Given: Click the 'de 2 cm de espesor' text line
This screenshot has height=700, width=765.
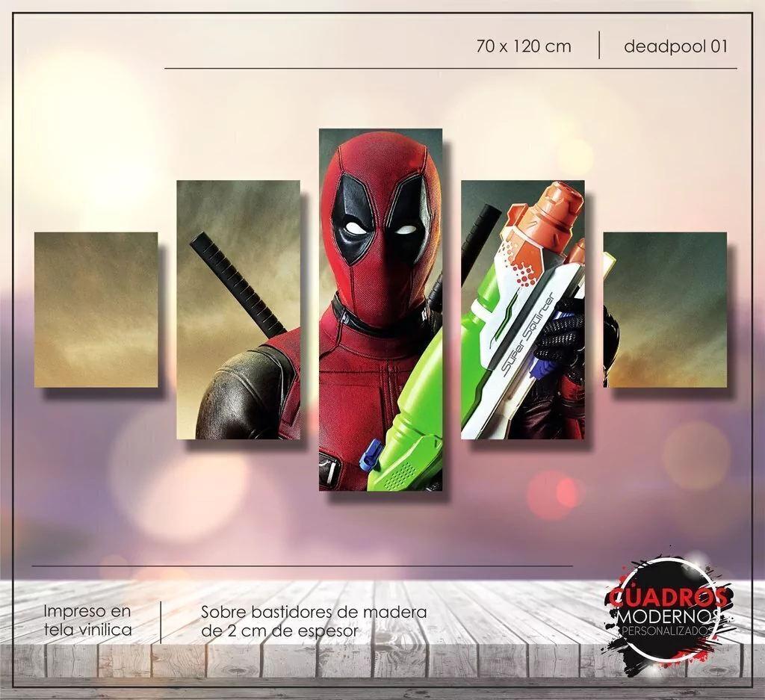Looking at the screenshot, I should pos(280,631).
